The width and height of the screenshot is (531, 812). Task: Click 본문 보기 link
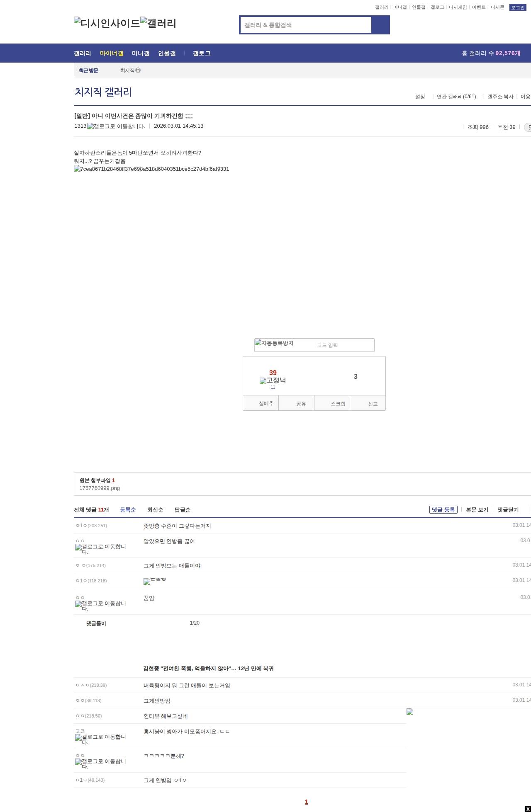coord(477,510)
